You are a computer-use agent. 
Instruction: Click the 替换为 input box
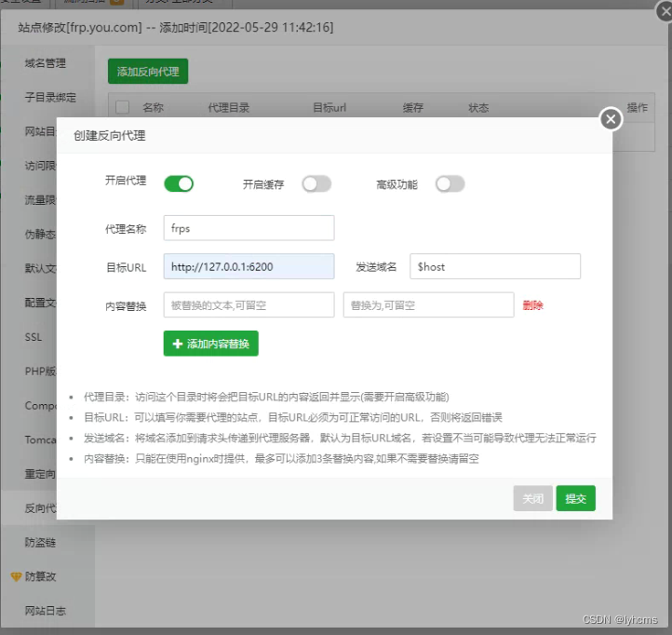pos(428,305)
